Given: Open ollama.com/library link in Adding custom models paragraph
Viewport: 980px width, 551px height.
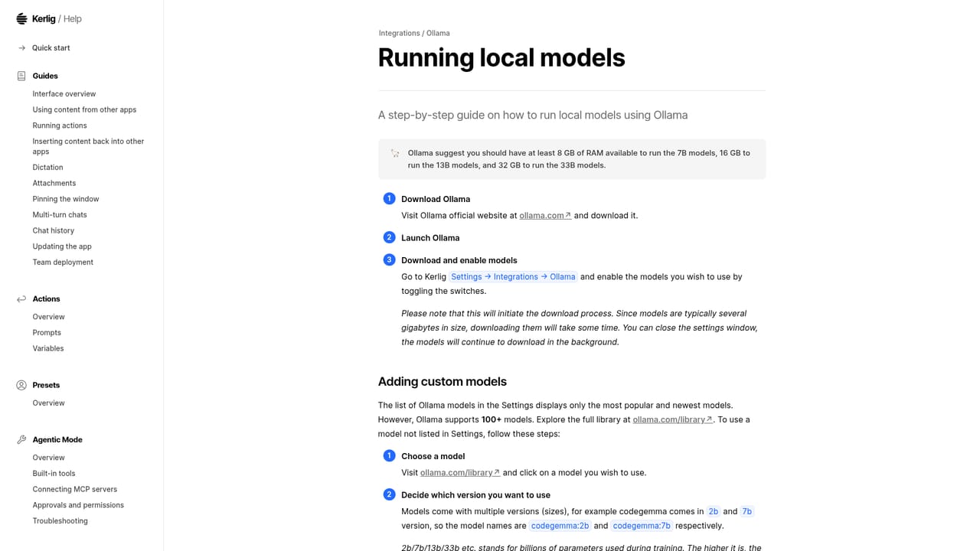Looking at the screenshot, I should point(673,419).
